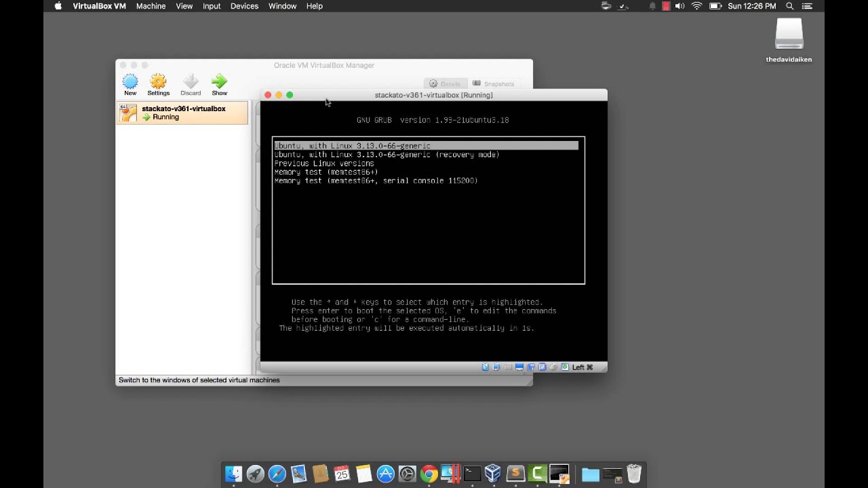Image resolution: width=868 pixels, height=488 pixels.
Task: Switch to Snapshots view in VirtualBox Manager
Action: pyautogui.click(x=494, y=83)
